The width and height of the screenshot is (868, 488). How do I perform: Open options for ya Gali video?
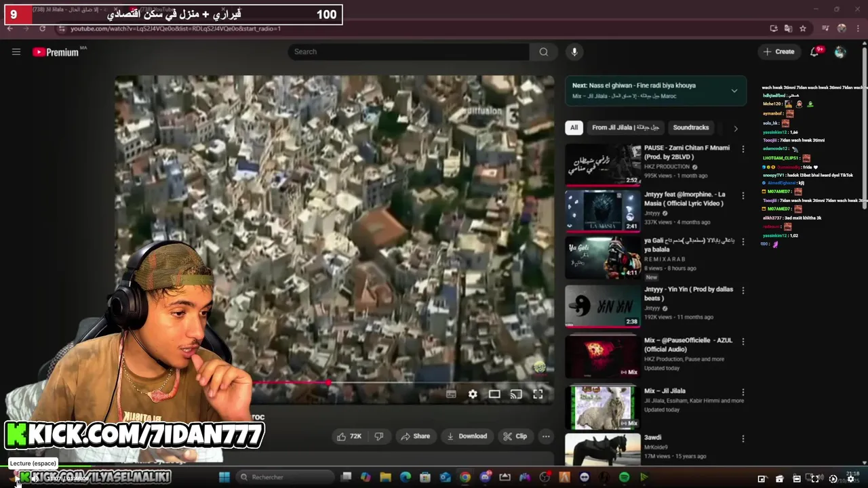coord(743,241)
